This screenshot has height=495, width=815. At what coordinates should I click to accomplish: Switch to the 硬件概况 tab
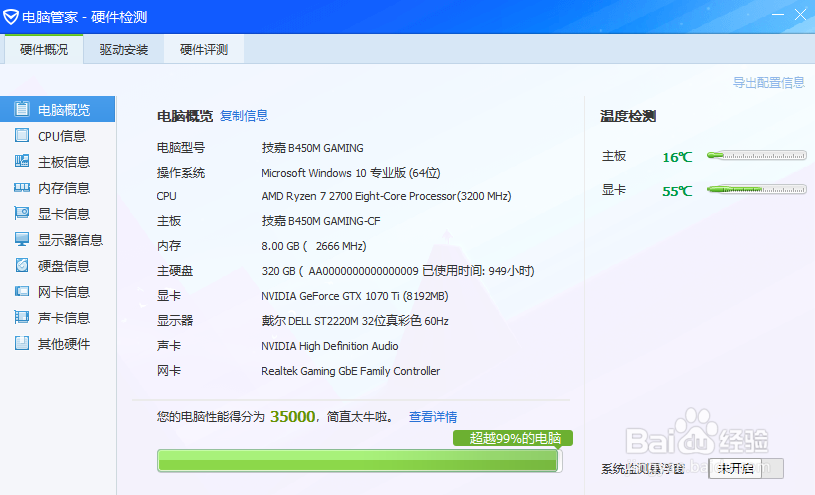click(x=44, y=49)
